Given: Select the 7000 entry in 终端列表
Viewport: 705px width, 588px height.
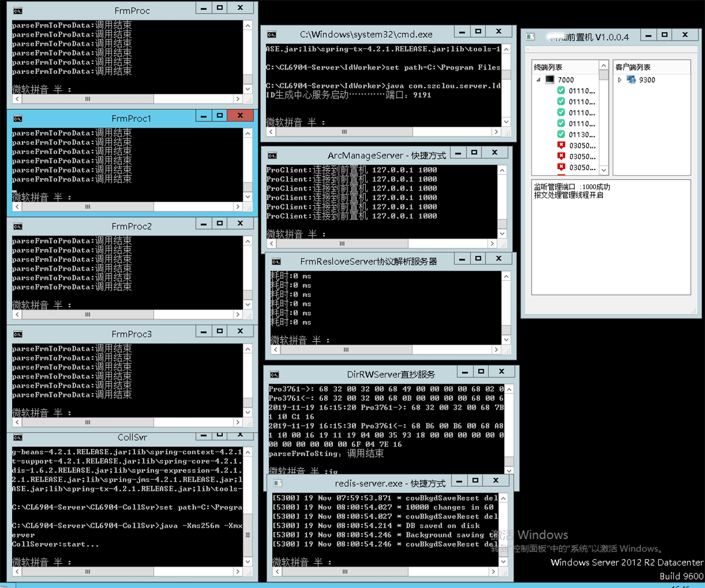Looking at the screenshot, I should tap(566, 79).
